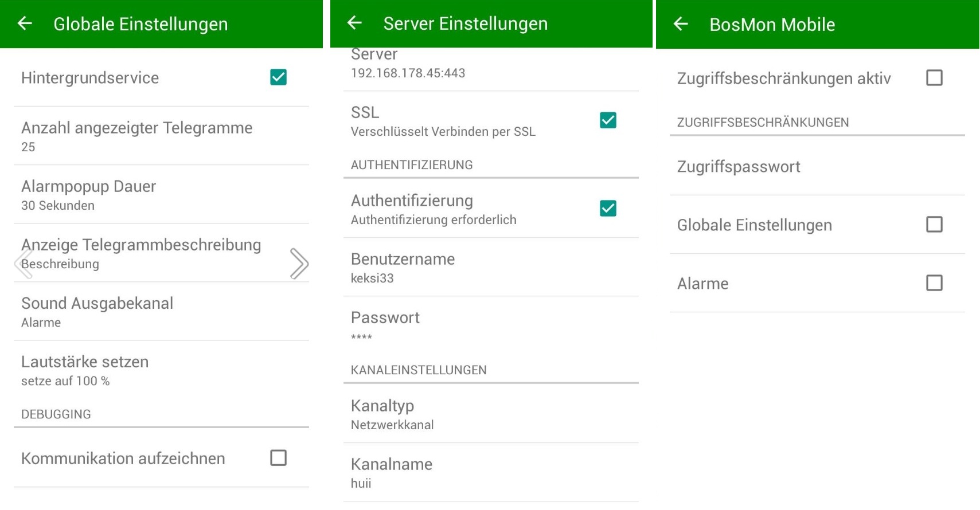This screenshot has height=510, width=980.
Task: Open Kanaltyp Netzwerkkanal setting
Action: pos(491,414)
